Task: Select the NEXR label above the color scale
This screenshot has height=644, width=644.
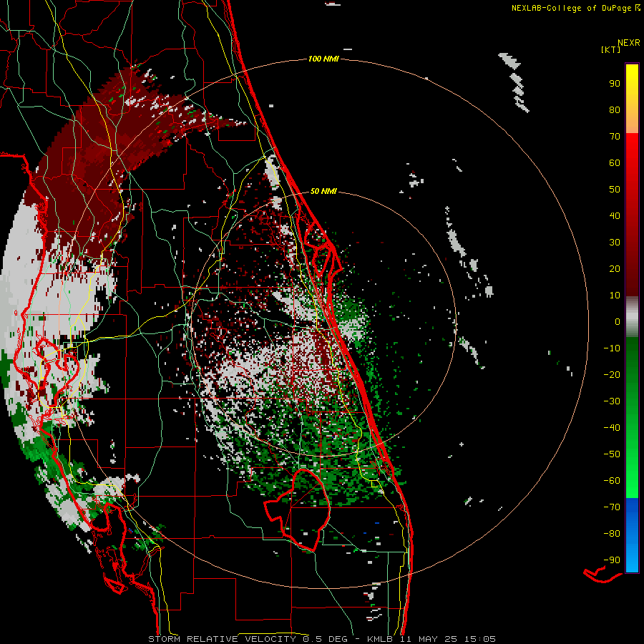Action: coord(628,42)
